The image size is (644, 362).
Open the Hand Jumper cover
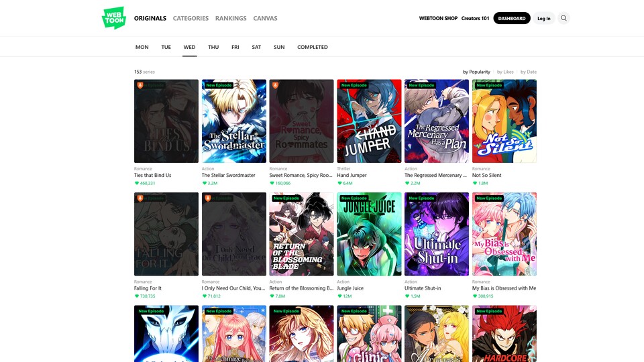click(369, 121)
